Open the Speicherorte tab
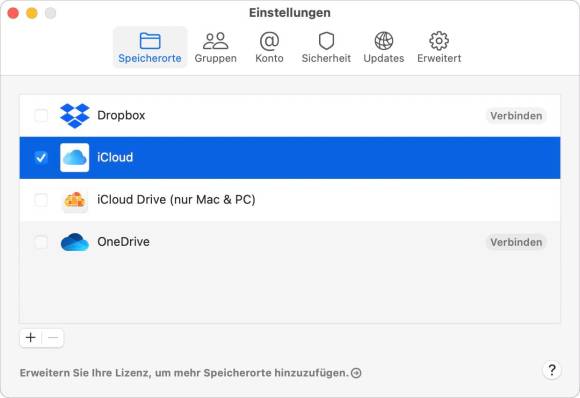This screenshot has width=580, height=398. tap(150, 47)
